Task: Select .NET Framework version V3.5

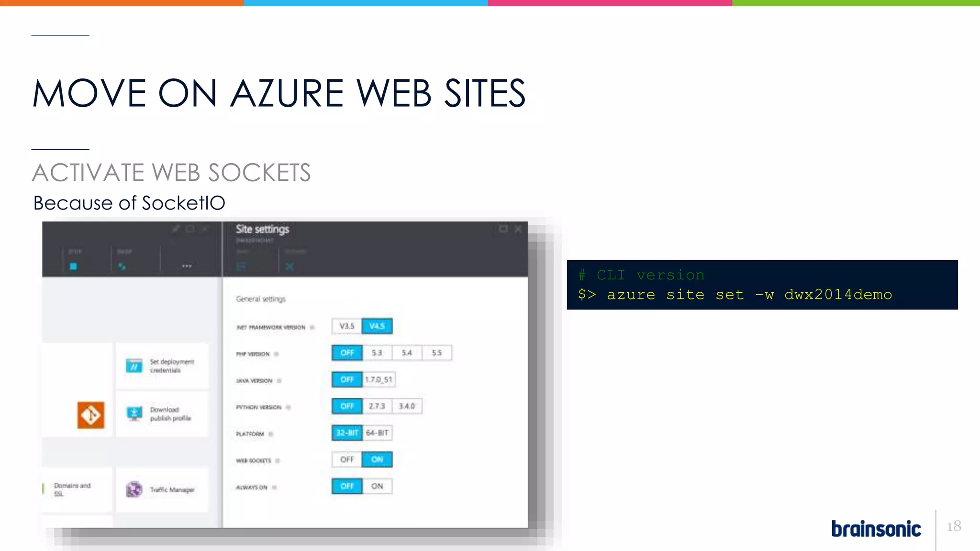Action: pos(347,326)
